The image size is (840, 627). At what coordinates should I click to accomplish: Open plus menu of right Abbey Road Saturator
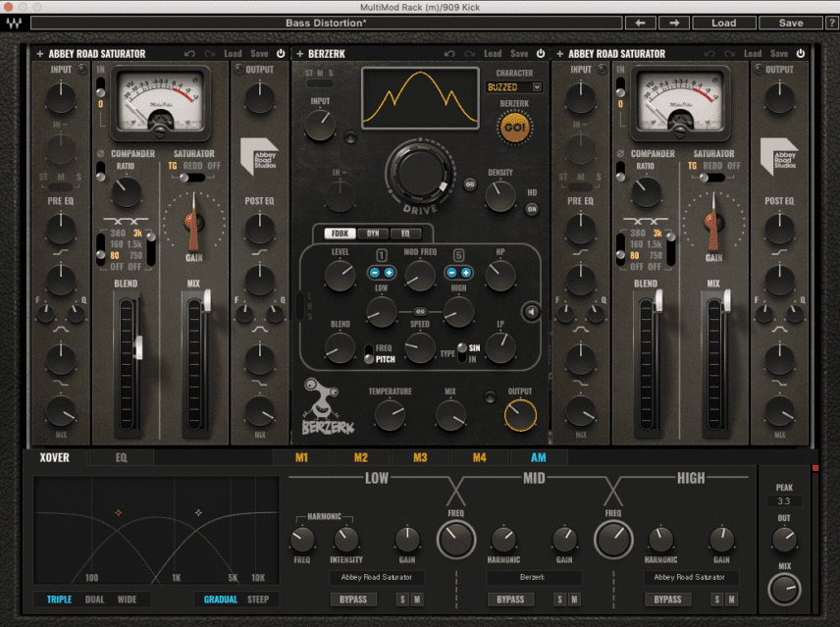[559, 54]
